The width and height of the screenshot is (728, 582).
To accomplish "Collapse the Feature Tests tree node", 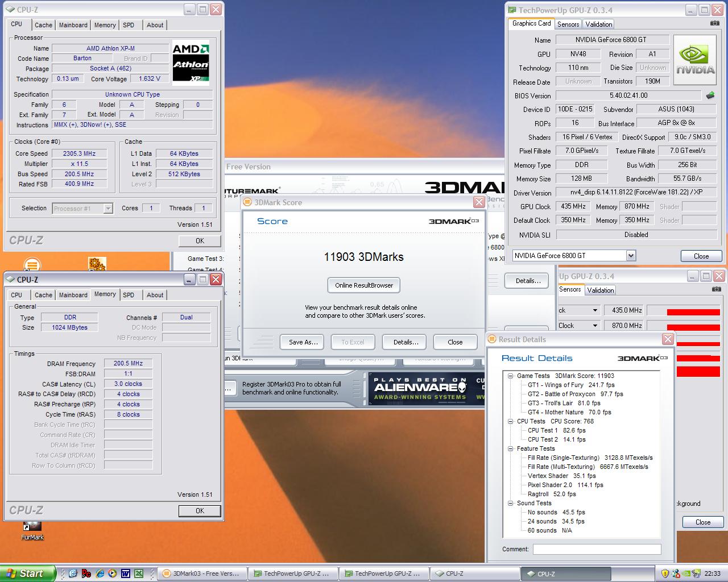I will point(510,448).
